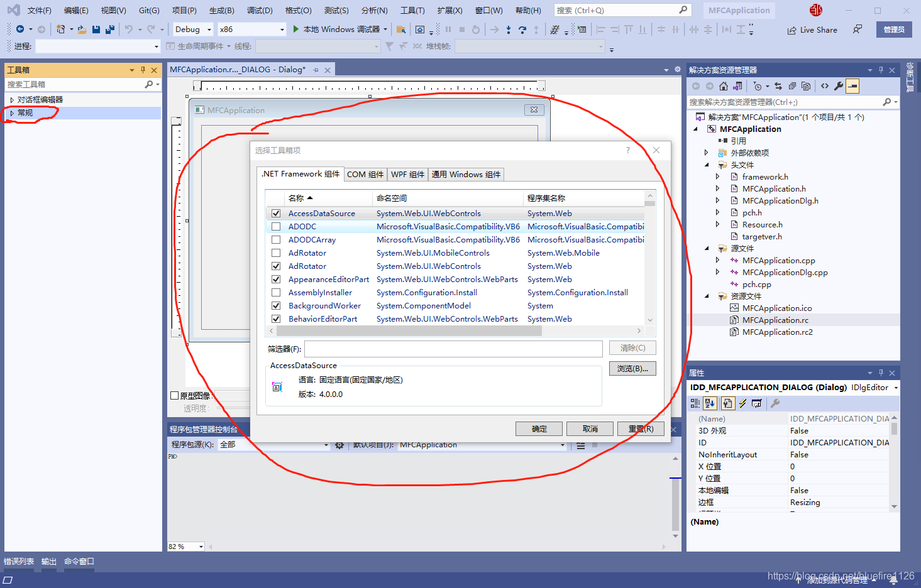
Task: Click the single Save disk icon
Action: pyautogui.click(x=96, y=30)
